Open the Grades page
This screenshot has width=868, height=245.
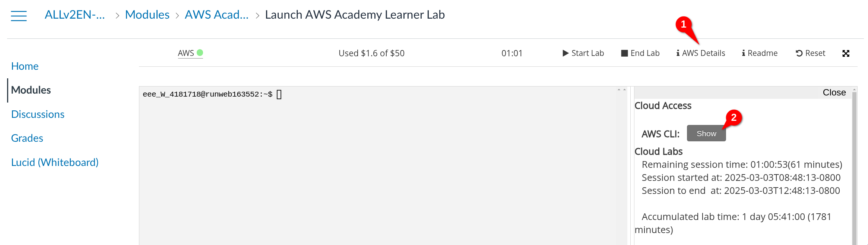pyautogui.click(x=27, y=138)
